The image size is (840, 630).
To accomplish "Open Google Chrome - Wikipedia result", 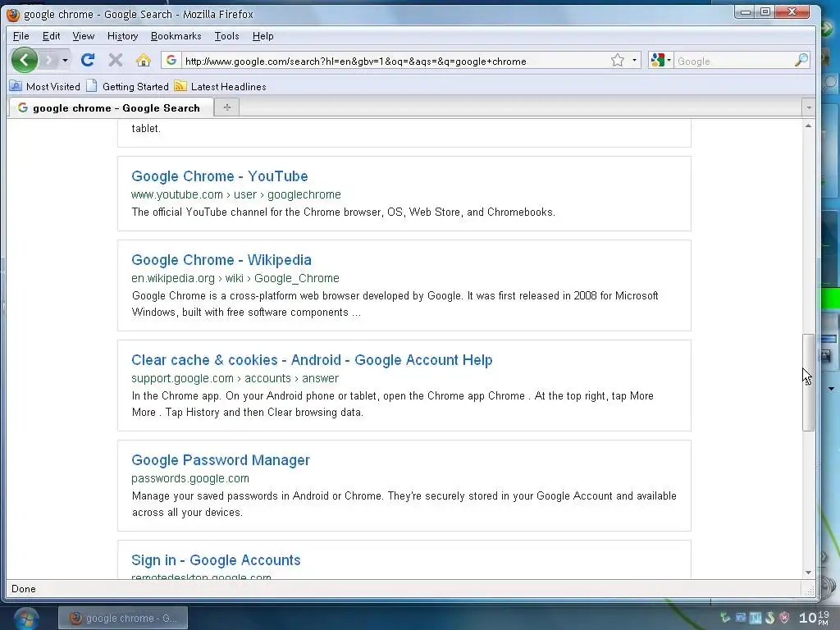I will pos(221,260).
